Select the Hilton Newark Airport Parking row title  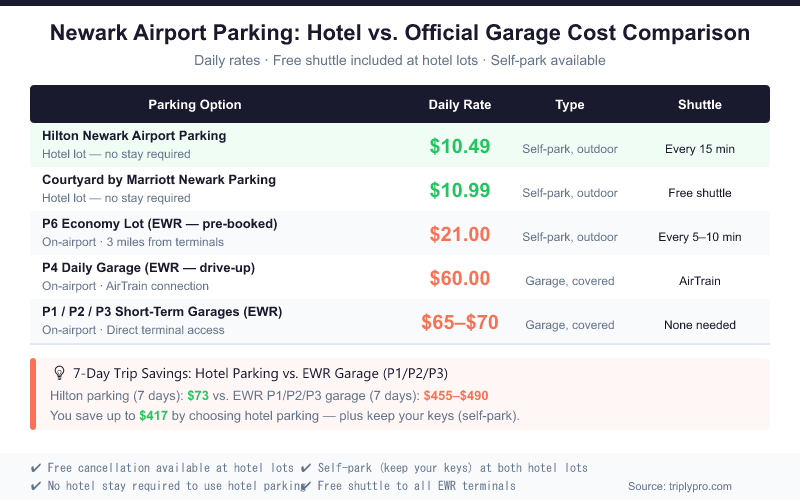coord(134,135)
